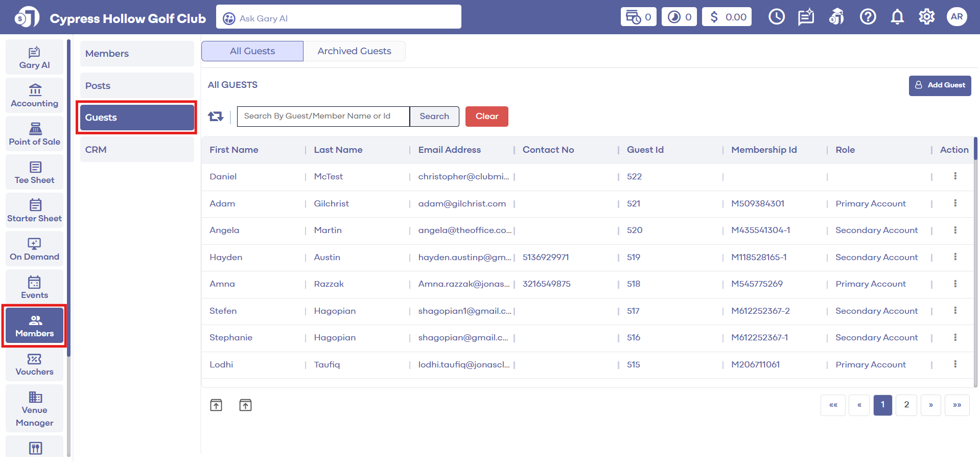Click the Add Guest button
The image size is (980, 461).
point(939,85)
